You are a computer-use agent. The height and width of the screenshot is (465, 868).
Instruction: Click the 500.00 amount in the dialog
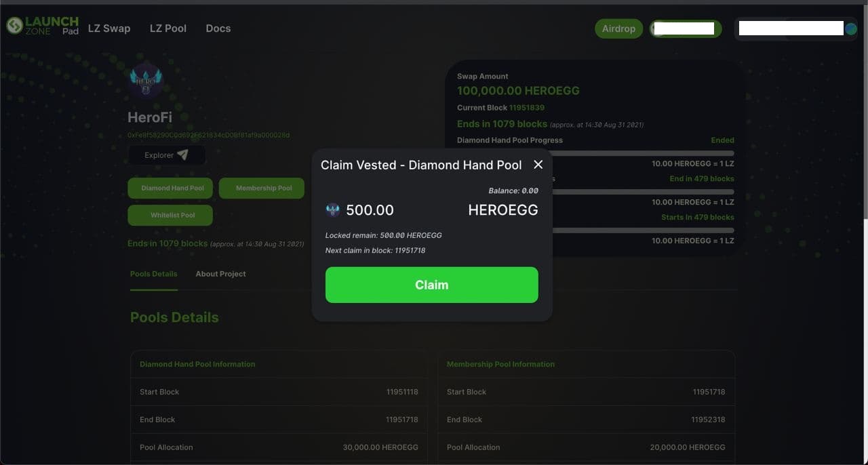(370, 210)
